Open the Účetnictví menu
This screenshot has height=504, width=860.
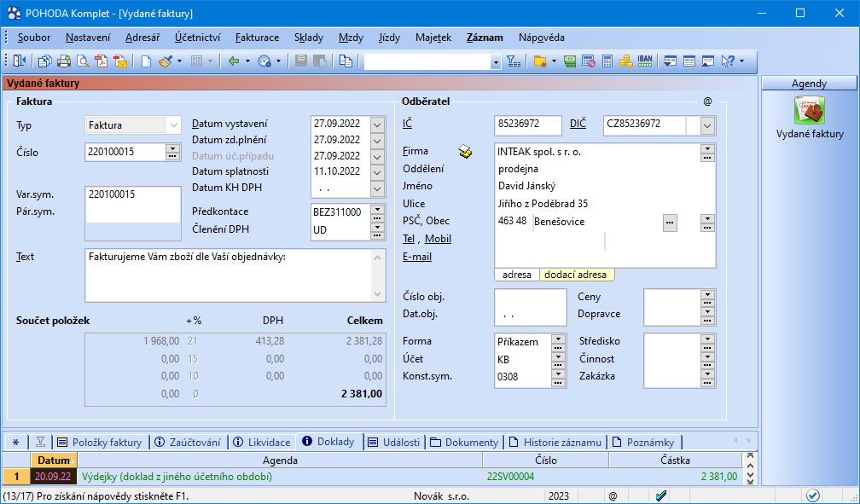197,38
